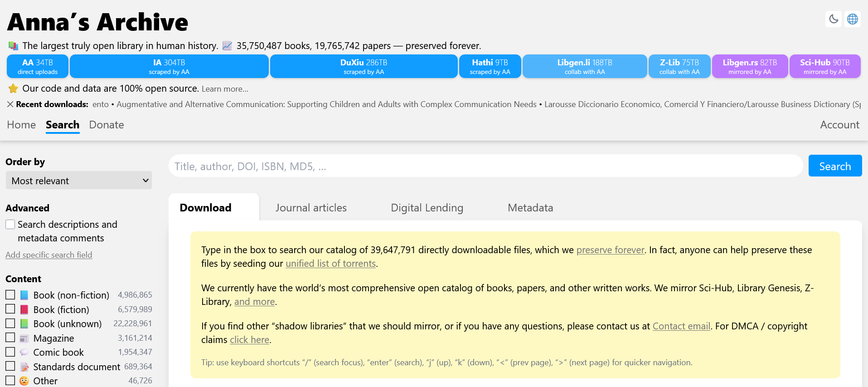Click Add specific search field link
Viewport: 868px width, 387px height.
[49, 255]
